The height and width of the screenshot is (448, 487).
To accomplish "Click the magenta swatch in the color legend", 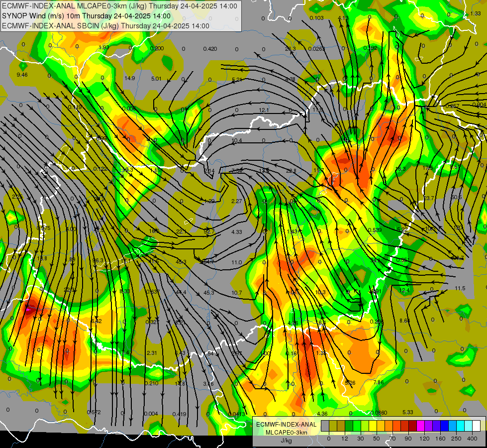I will point(421,426).
